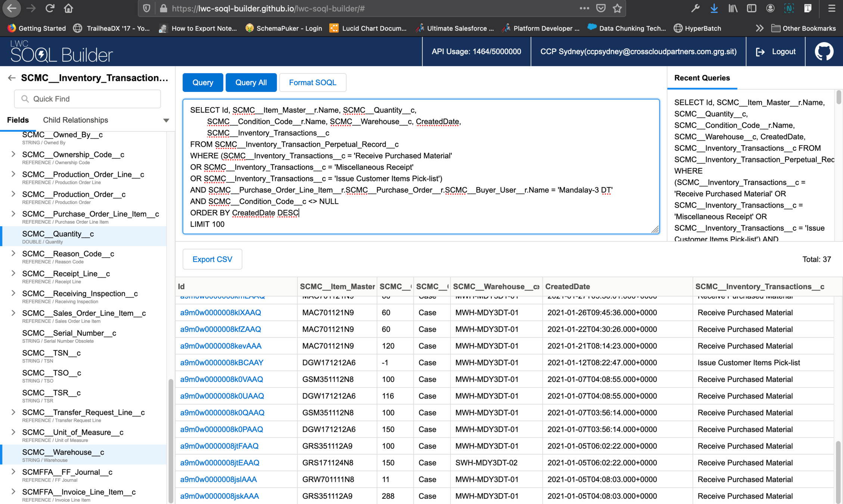Show more bookmarks overflow chevron
The width and height of the screenshot is (843, 504).
[x=759, y=28]
